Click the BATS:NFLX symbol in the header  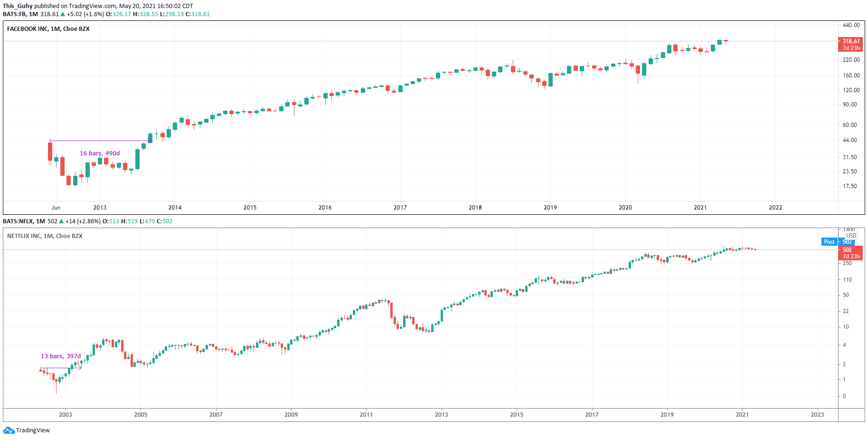click(18, 221)
